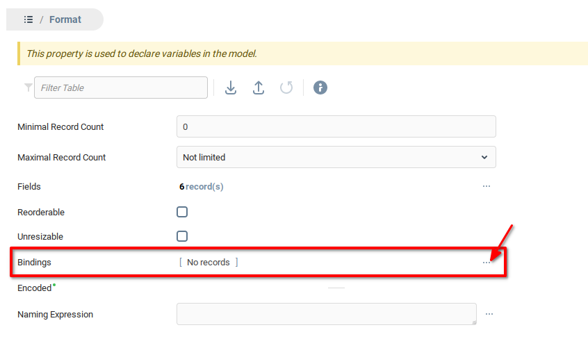
Task: Click ellipsis next to Naming Expression
Action: pos(489,314)
